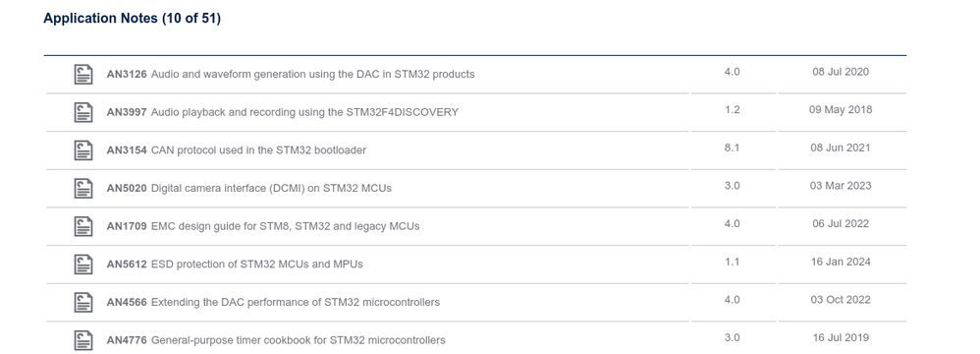Open Extending the DAC performance note

click(x=273, y=303)
